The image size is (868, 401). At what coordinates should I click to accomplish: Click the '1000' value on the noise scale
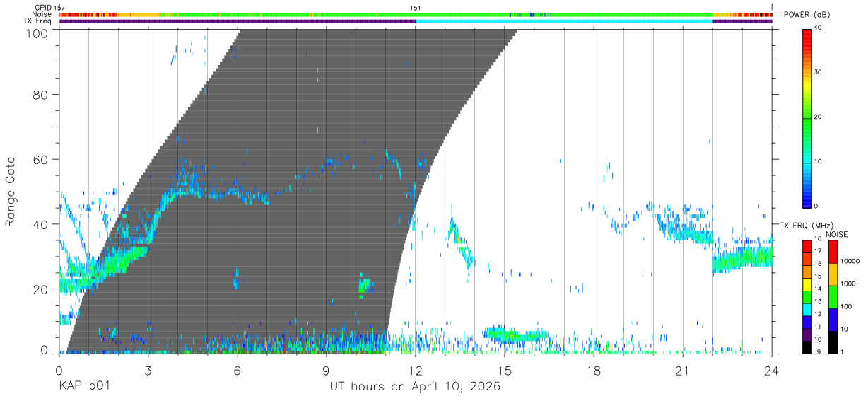click(x=848, y=284)
